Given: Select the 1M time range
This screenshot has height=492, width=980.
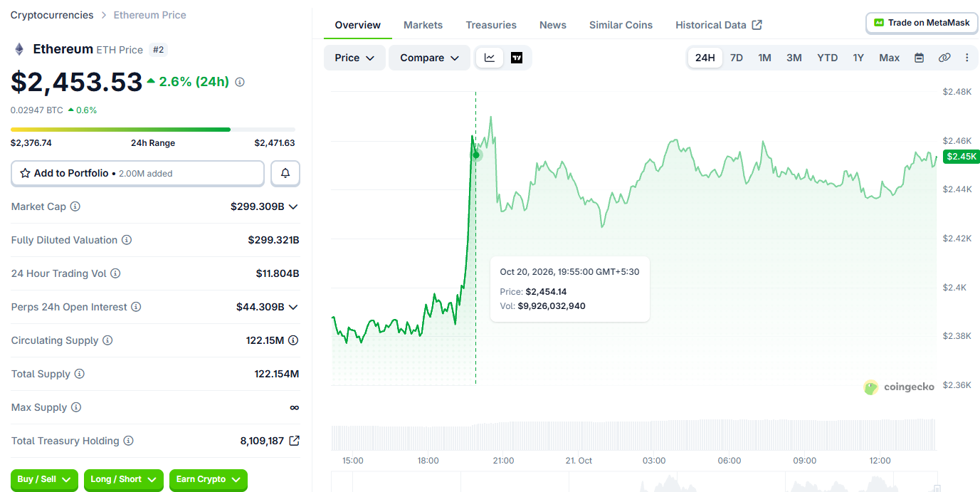Looking at the screenshot, I should click(x=765, y=58).
